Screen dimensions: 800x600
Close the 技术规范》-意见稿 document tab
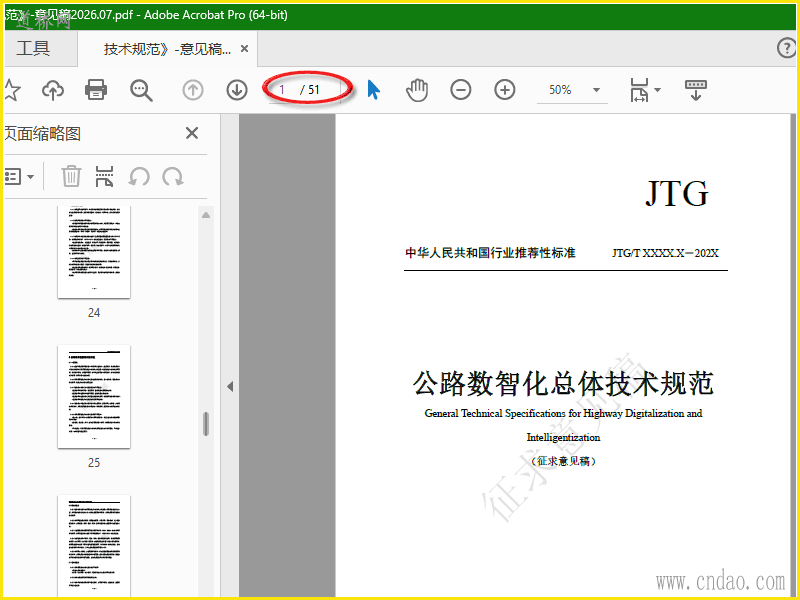[x=244, y=48]
